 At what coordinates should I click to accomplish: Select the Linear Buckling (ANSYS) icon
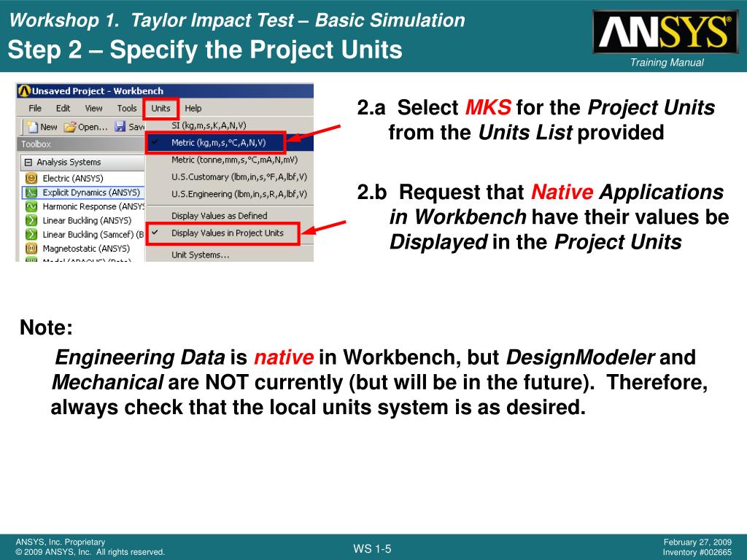point(31,220)
